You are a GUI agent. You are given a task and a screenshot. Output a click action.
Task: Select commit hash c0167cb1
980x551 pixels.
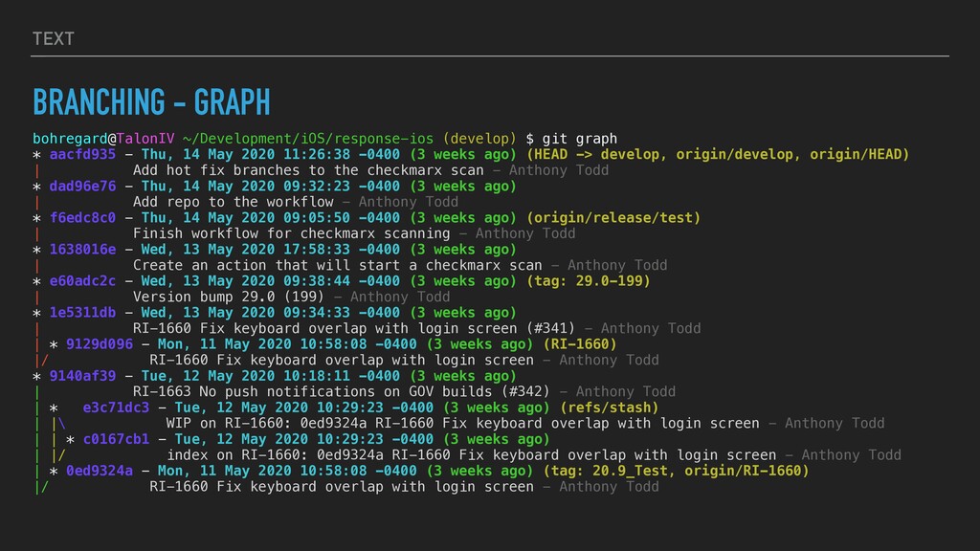(x=116, y=439)
